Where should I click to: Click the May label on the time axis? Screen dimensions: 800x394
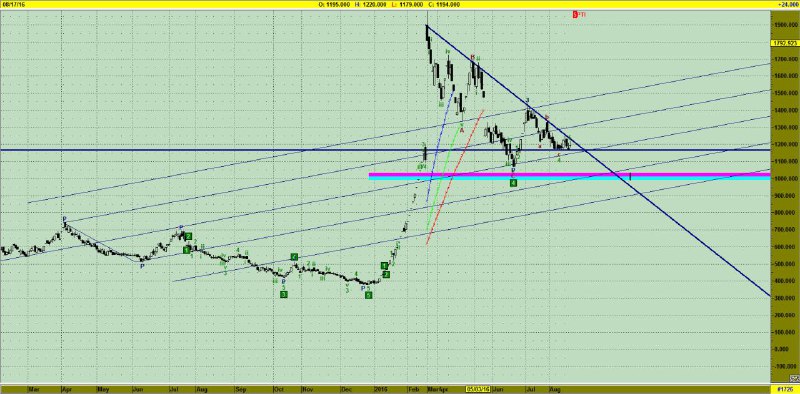tap(104, 389)
